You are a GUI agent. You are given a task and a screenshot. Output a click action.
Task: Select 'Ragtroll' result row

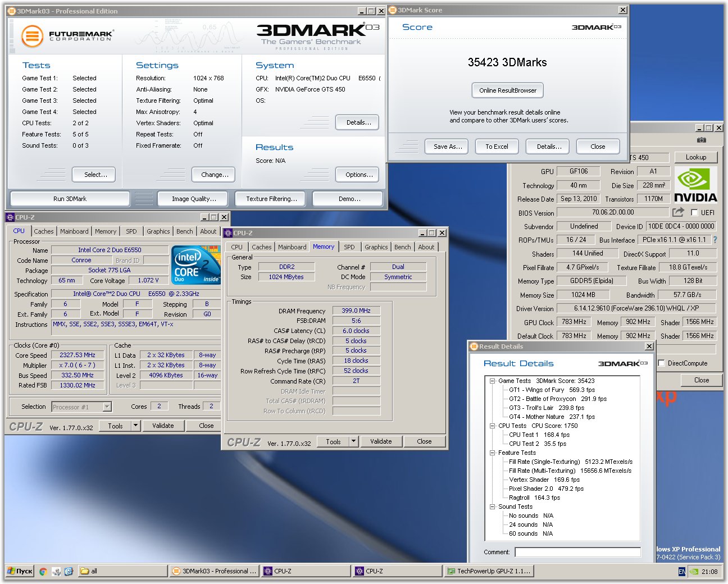coord(534,498)
